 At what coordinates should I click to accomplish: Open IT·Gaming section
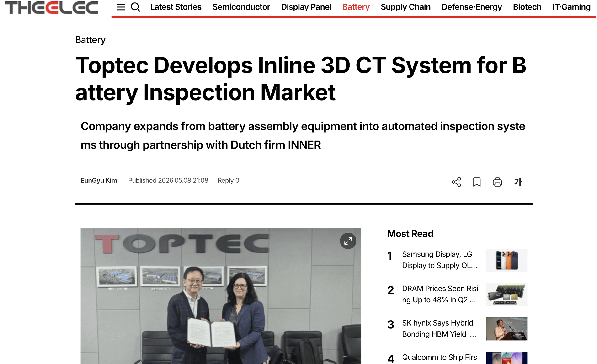pos(571,7)
